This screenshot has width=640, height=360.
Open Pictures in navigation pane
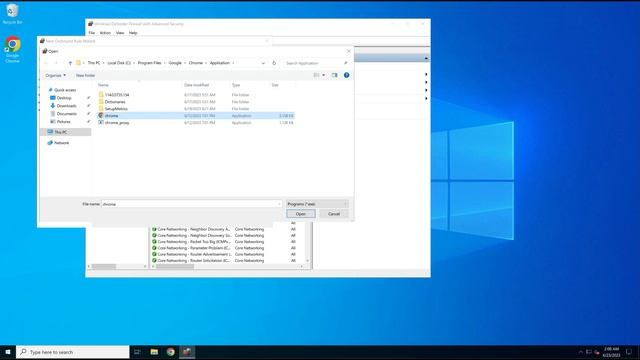[64, 122]
